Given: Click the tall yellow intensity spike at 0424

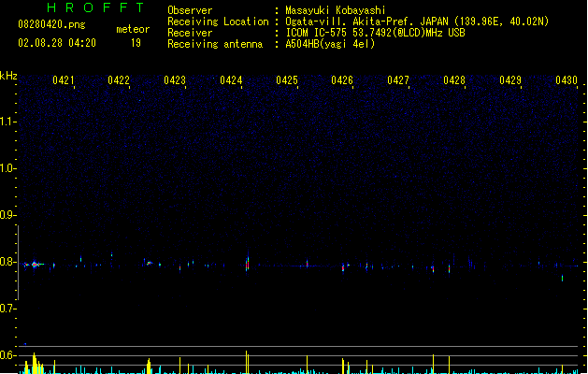Looking at the screenshot, I should [247, 362].
